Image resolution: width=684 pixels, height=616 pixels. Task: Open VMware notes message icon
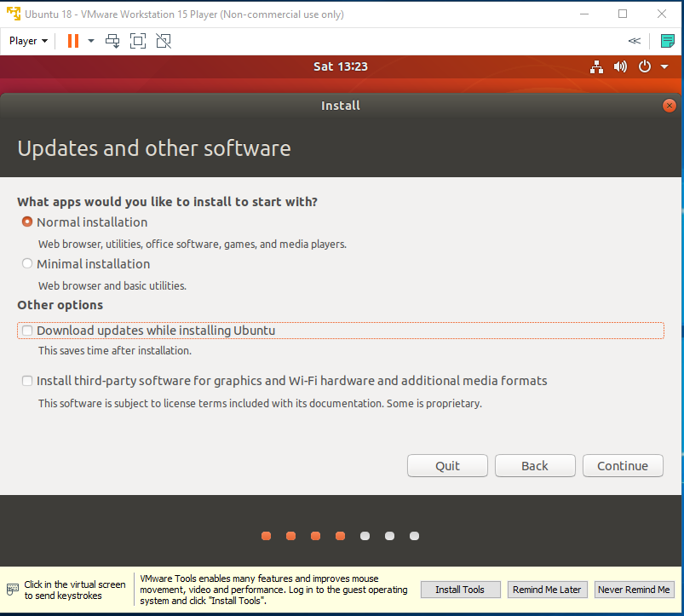click(668, 41)
